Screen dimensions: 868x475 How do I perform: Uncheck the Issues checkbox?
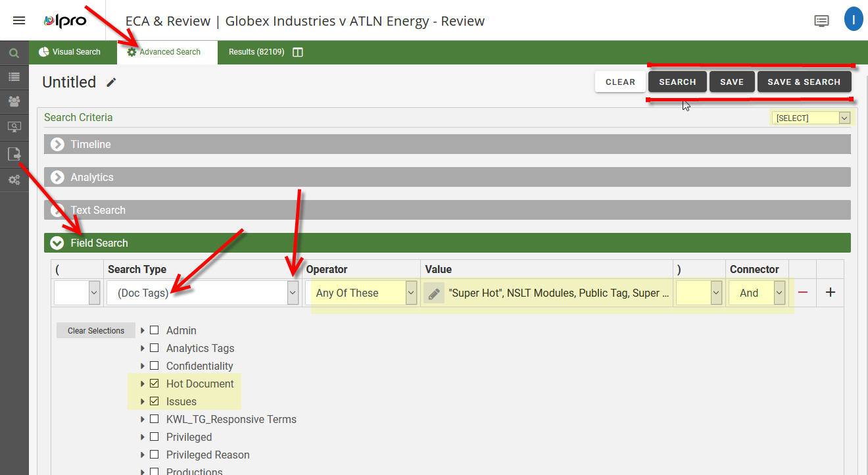click(154, 401)
